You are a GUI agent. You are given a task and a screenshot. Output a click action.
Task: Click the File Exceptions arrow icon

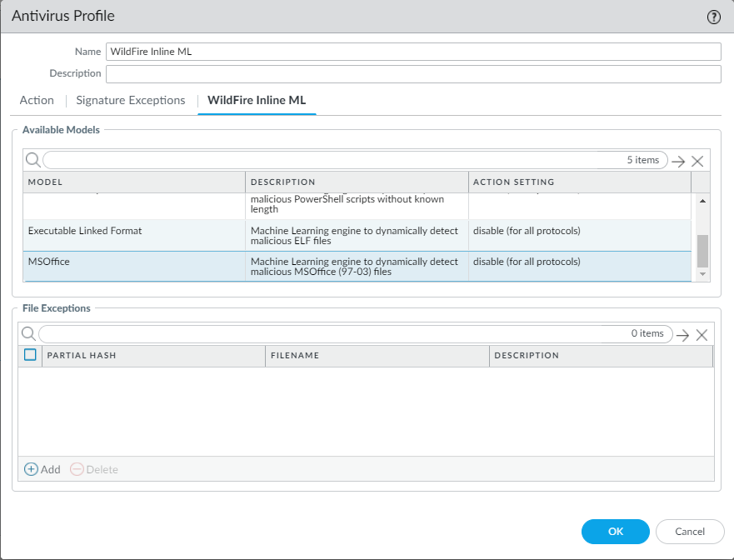(682, 334)
